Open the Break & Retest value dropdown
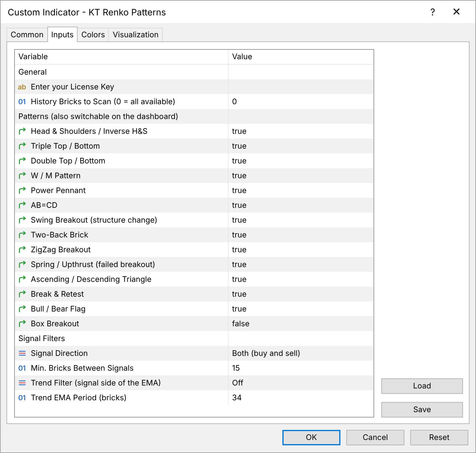The image size is (476, 453). click(301, 294)
